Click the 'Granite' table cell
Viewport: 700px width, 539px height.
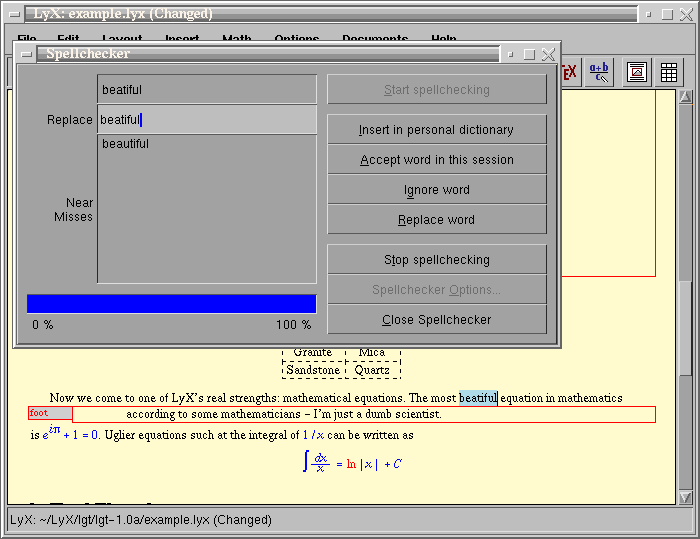click(312, 353)
